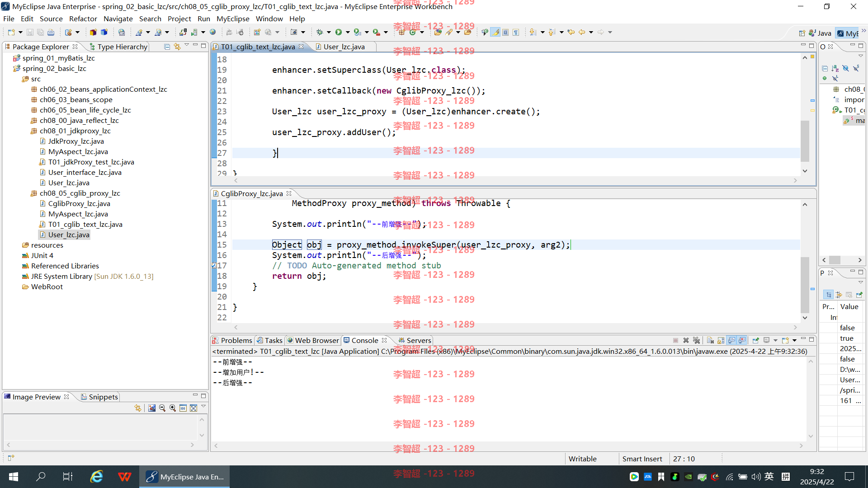This screenshot has width=868, height=488.
Task: Click the Windows Start button
Action: point(14,477)
